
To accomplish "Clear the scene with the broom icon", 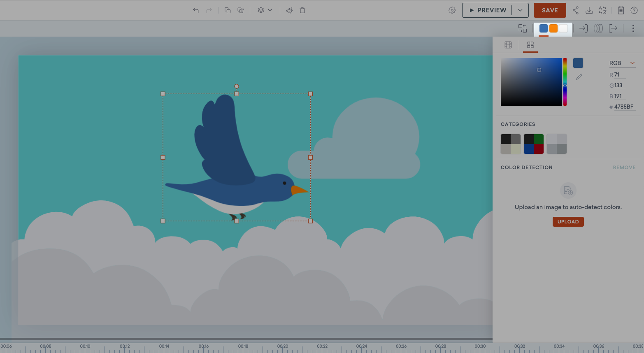I will (289, 10).
